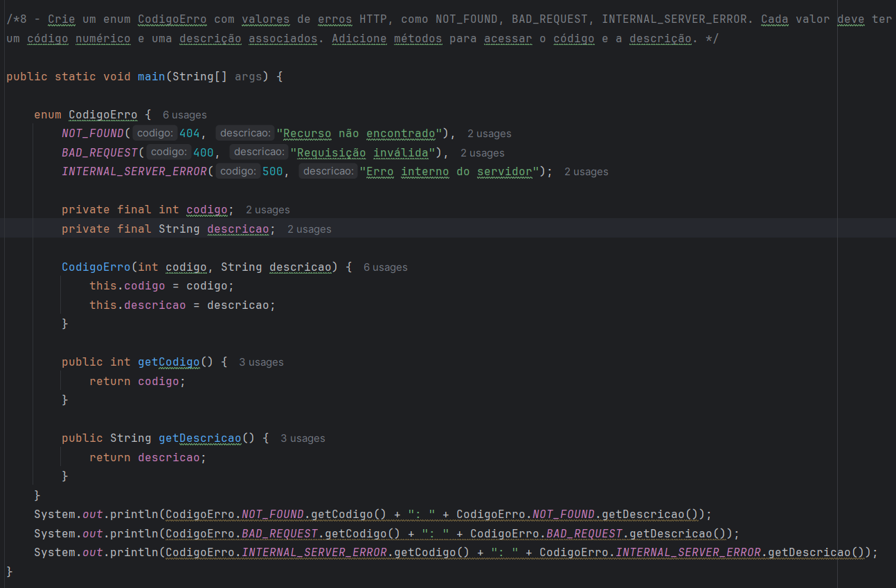Click the string "Erro interno do servidor"
896x588 pixels.
(449, 172)
